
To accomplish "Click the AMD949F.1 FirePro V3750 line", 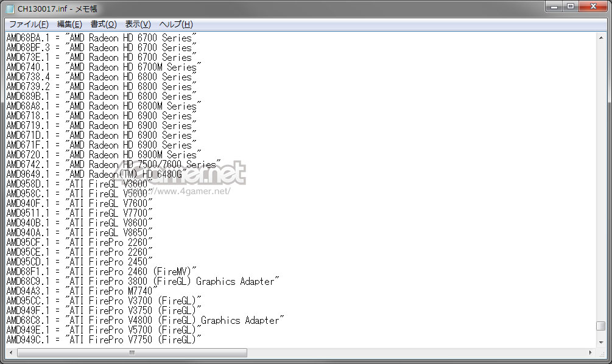I will 104,311.
